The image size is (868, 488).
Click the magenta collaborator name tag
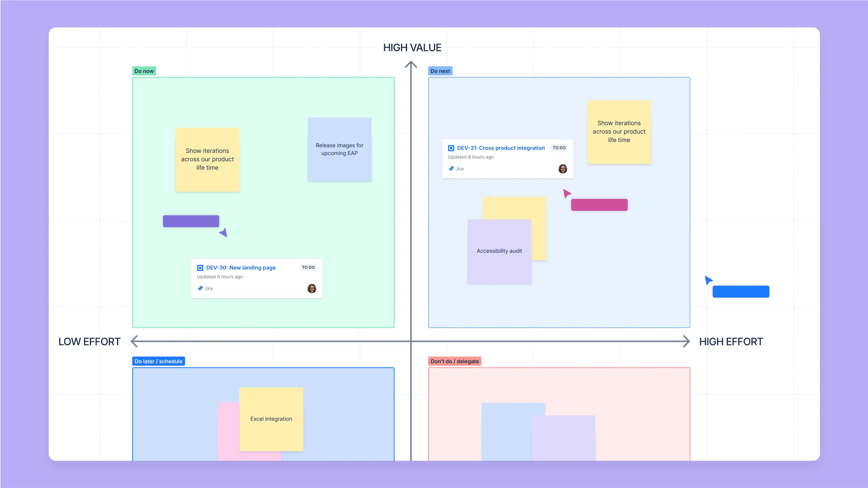point(599,205)
